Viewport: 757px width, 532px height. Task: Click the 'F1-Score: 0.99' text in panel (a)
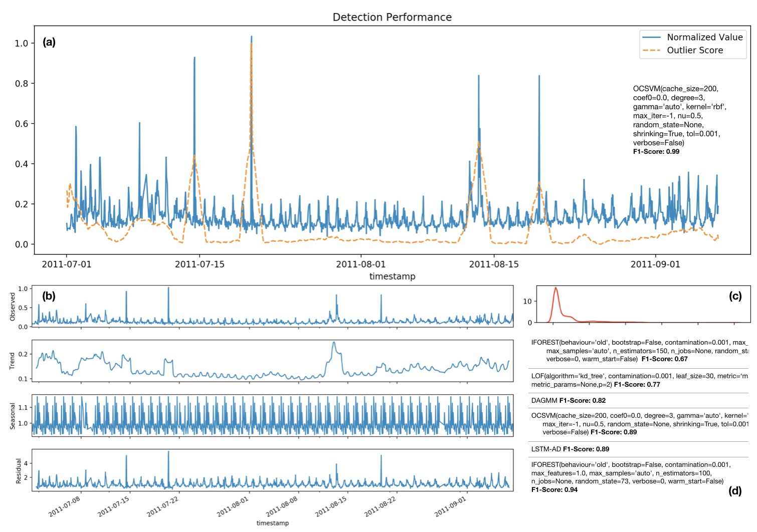pyautogui.click(x=656, y=152)
